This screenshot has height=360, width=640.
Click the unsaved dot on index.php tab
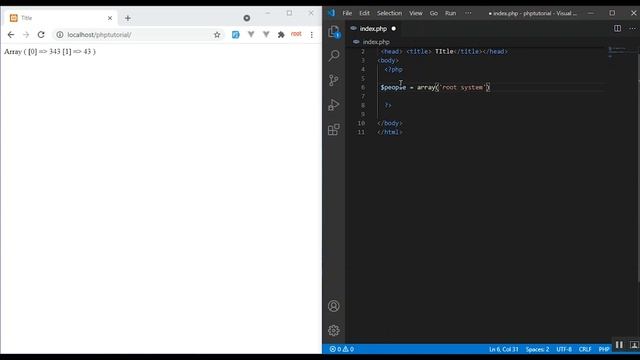[393, 29]
